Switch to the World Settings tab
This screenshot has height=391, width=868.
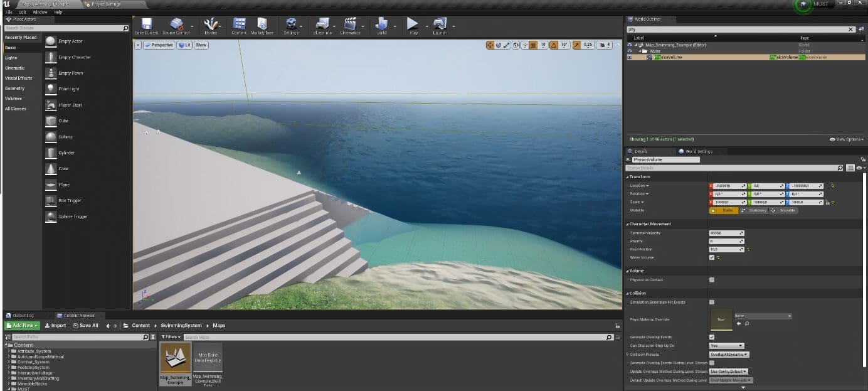click(698, 151)
